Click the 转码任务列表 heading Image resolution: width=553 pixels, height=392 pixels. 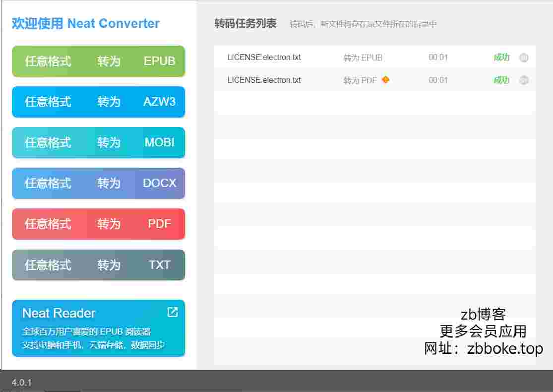coord(246,24)
